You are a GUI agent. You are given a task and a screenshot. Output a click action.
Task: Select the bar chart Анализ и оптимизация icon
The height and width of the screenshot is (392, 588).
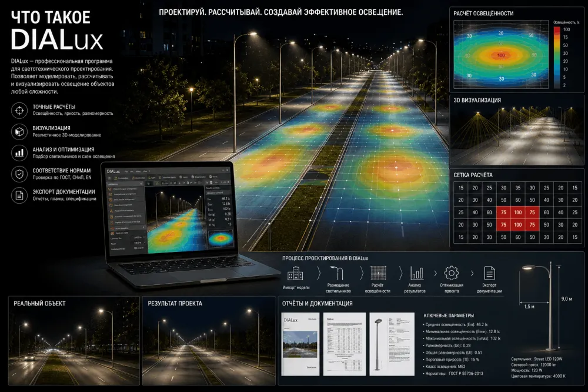[19, 153]
